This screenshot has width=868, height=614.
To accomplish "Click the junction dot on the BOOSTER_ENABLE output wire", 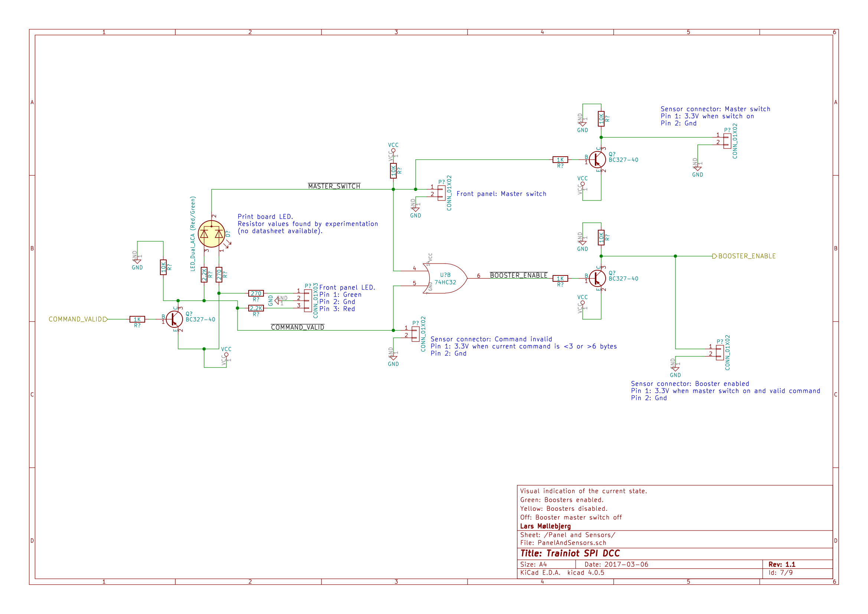I will point(675,257).
